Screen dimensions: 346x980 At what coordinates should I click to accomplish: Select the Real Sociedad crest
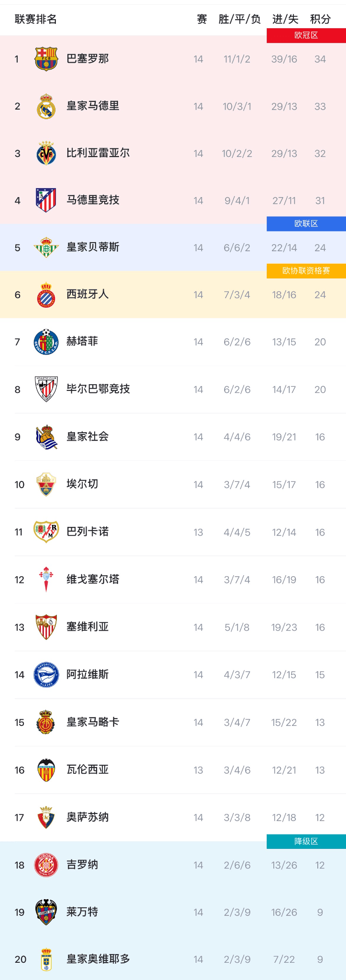click(46, 436)
